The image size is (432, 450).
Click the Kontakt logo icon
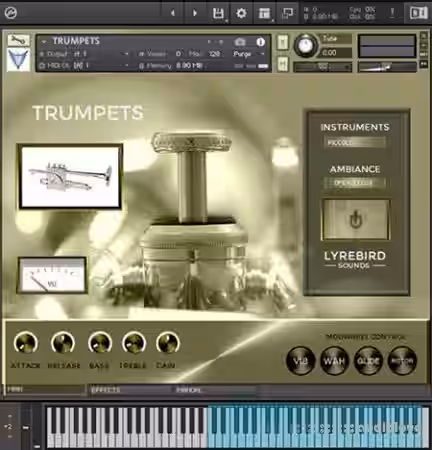tap(11, 12)
